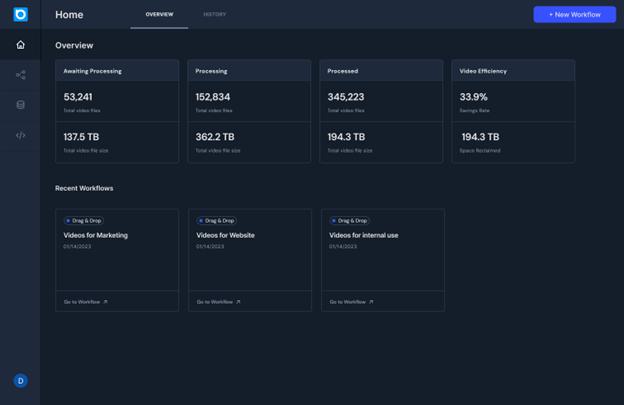Screen dimensions: 624x405
Task: Open the code API sidebar icon
Action: (x=20, y=135)
